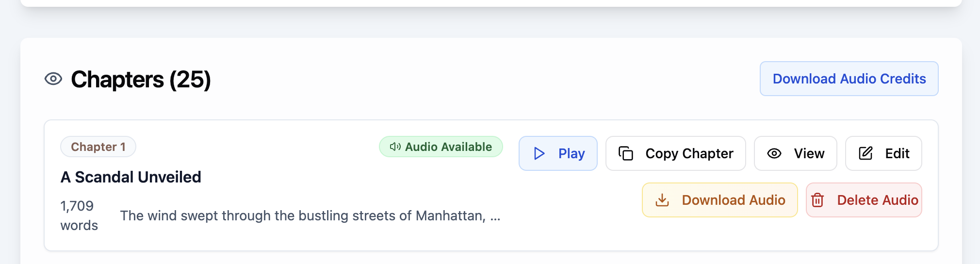Open the A Scandal Unveiled title
The image size is (980, 264).
click(131, 177)
